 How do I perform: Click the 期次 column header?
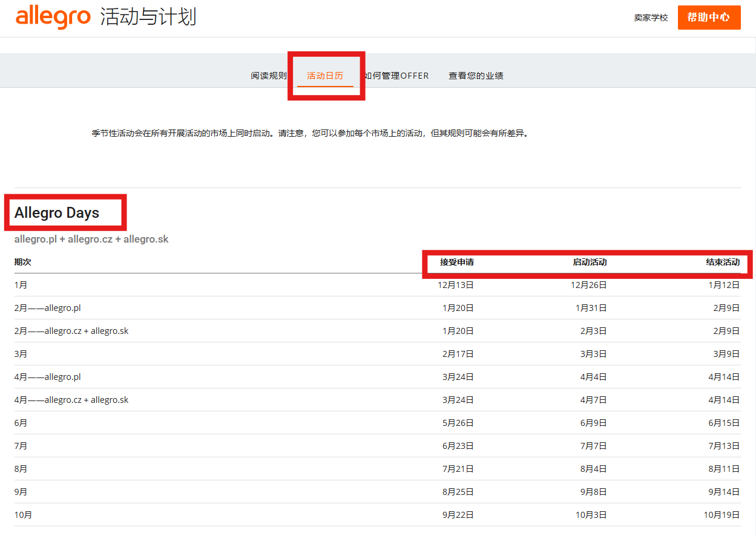(x=23, y=262)
